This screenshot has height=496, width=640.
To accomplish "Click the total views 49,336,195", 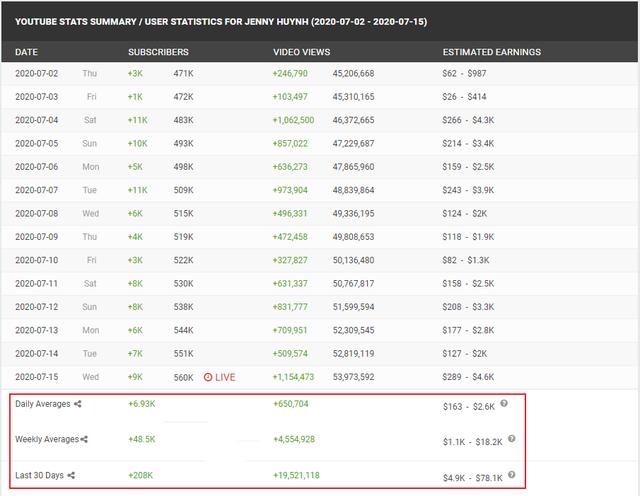I will (353, 214).
